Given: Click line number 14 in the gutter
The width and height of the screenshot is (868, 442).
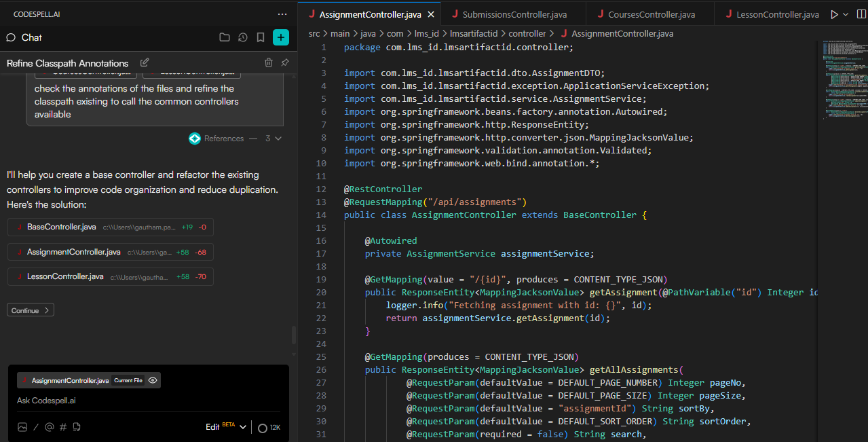Looking at the screenshot, I should [322, 215].
